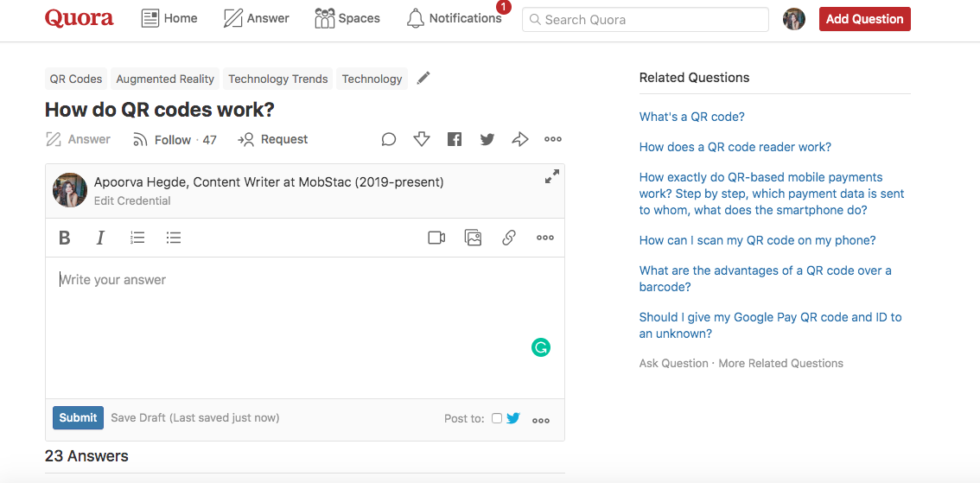Click the Write your answer text area

[305, 327]
